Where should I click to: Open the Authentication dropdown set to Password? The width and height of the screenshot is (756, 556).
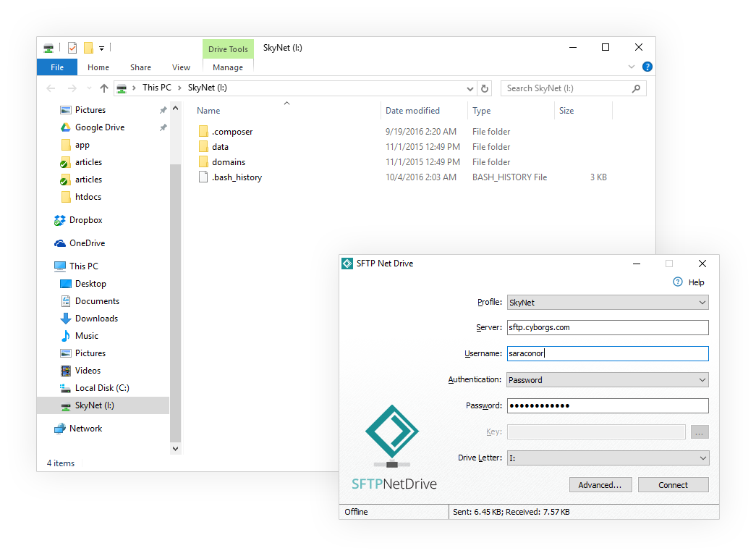click(x=608, y=380)
